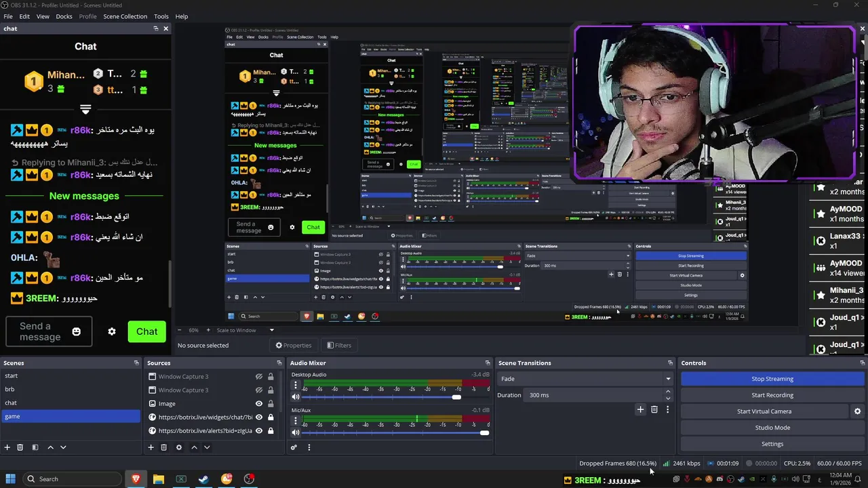Enable Studio Mode
This screenshot has width=868, height=488.
[x=772, y=428]
